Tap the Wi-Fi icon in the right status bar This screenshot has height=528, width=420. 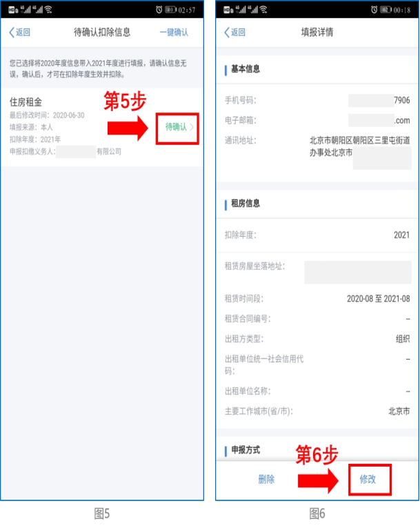pos(263,10)
